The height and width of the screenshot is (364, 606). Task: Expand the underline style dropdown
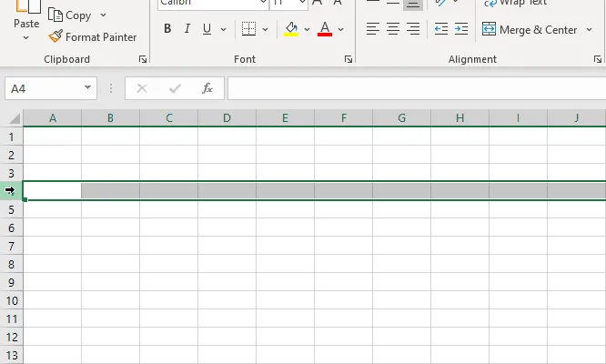(224, 29)
